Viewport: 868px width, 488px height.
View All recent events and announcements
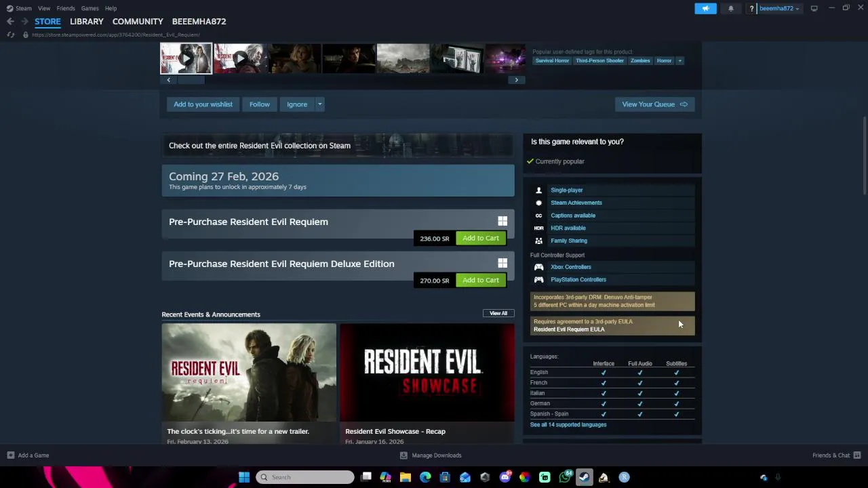click(x=498, y=313)
